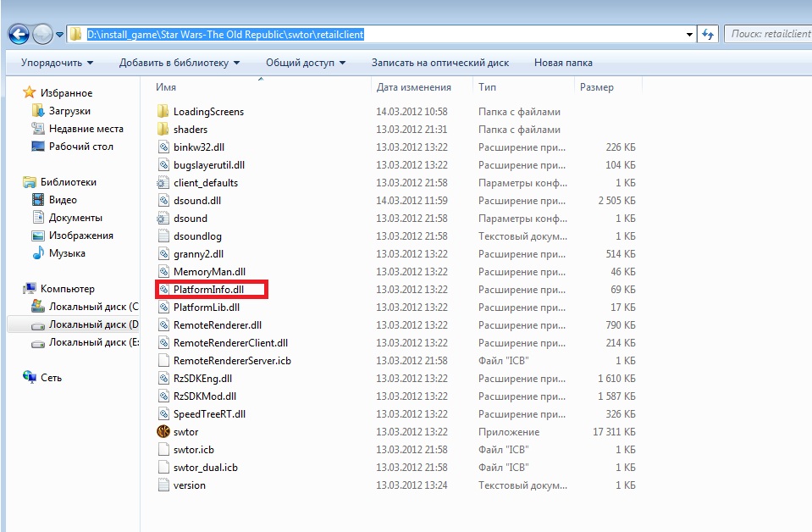Create a folder with Новая папка
This screenshot has height=532, width=812.
pyautogui.click(x=563, y=63)
